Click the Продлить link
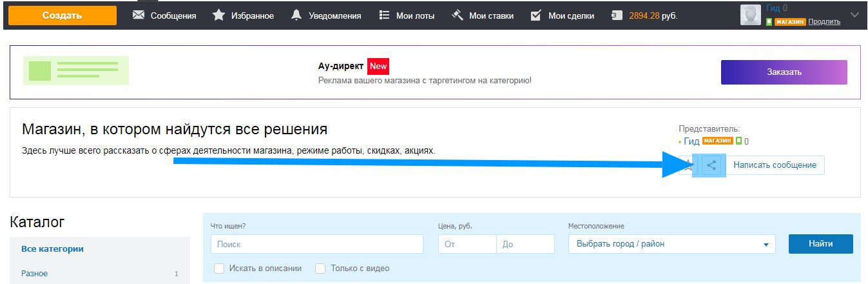 coord(824,21)
